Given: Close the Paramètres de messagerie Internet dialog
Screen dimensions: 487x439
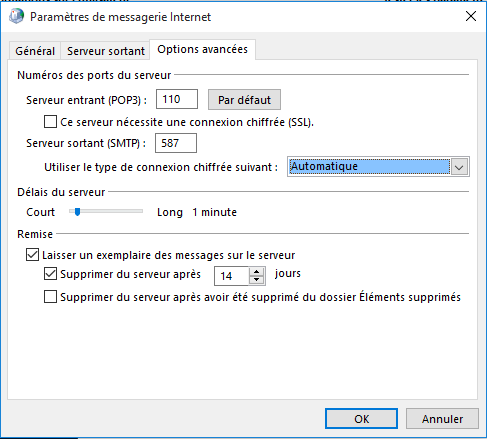Looking at the screenshot, I should point(471,16).
